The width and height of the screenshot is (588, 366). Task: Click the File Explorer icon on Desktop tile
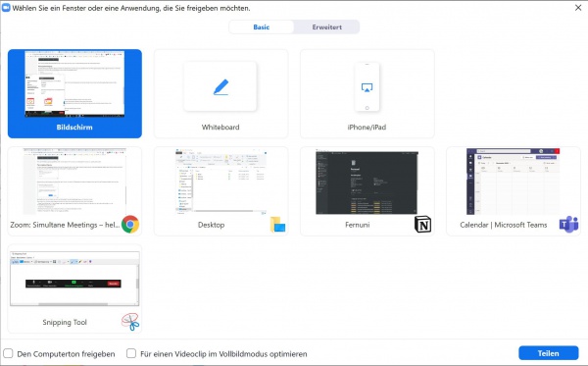(x=277, y=225)
